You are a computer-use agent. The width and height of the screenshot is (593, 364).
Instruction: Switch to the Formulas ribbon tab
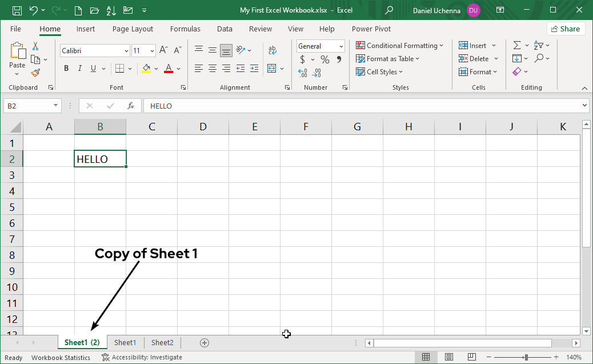point(185,29)
